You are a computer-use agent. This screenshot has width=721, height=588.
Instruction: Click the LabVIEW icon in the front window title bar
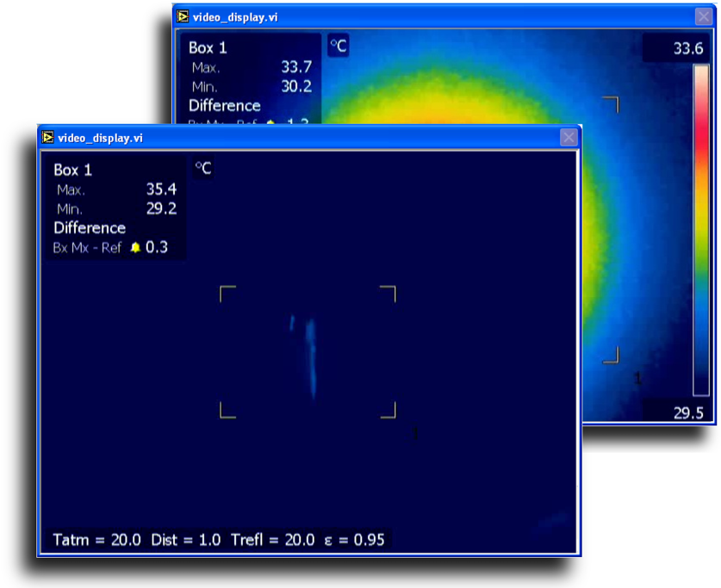pos(48,138)
